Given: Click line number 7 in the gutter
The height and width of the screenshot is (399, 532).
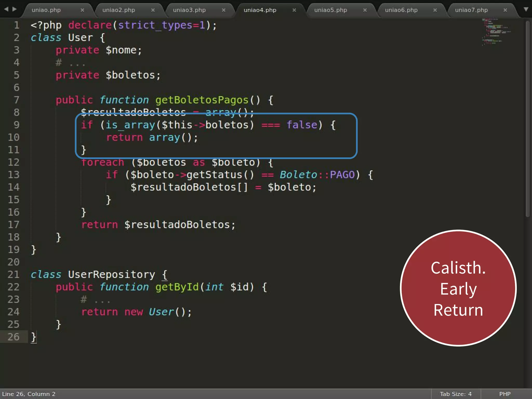Looking at the screenshot, I should point(16,100).
